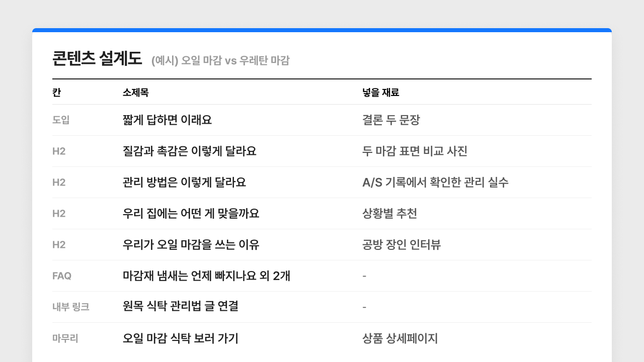The image size is (644, 362).
Task: Click the H2 label beside "우리가 오일 마감을 쓰는 이유"
Action: [x=59, y=245]
